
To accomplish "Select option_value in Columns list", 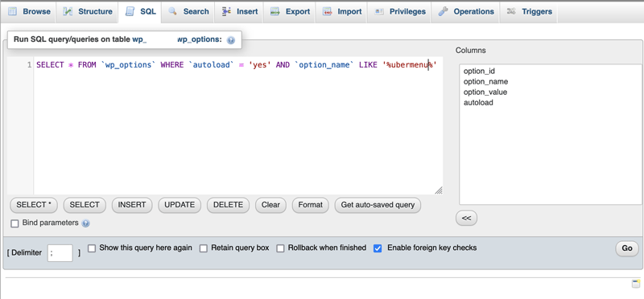I will point(485,92).
